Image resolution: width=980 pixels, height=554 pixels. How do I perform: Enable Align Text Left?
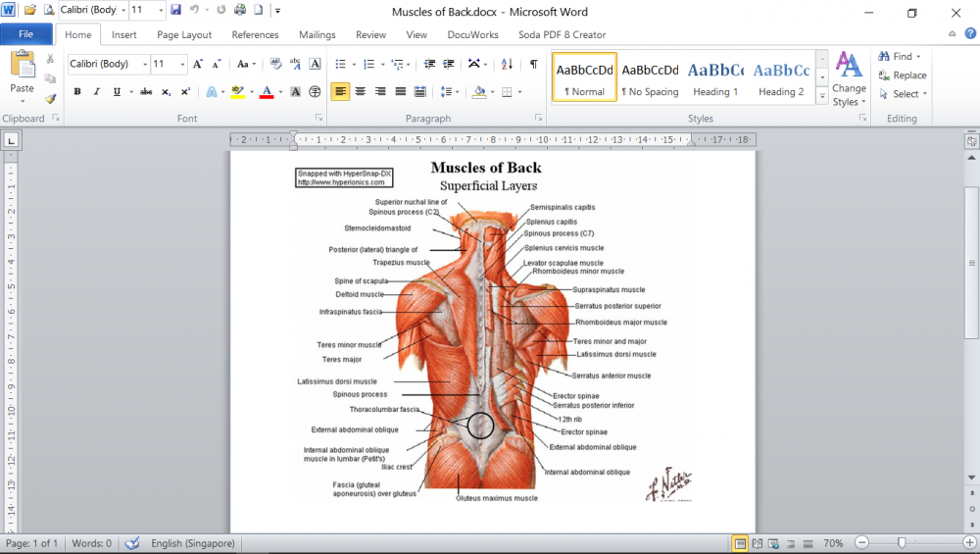coord(340,92)
